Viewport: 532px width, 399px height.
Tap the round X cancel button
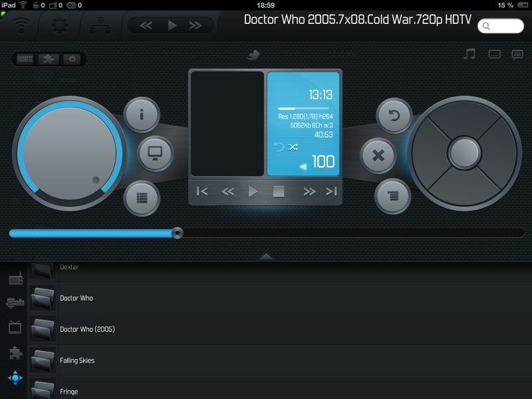point(378,156)
